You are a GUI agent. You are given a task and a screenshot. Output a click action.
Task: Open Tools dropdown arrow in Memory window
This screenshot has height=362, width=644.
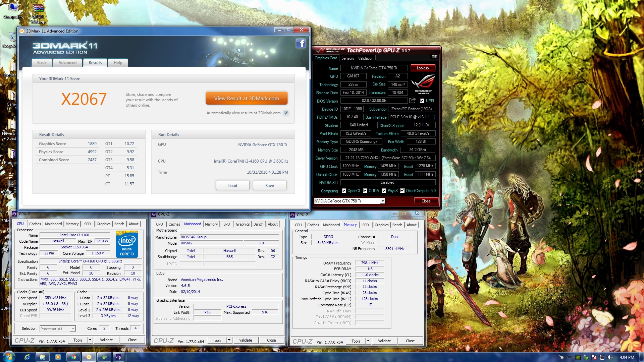point(368,341)
